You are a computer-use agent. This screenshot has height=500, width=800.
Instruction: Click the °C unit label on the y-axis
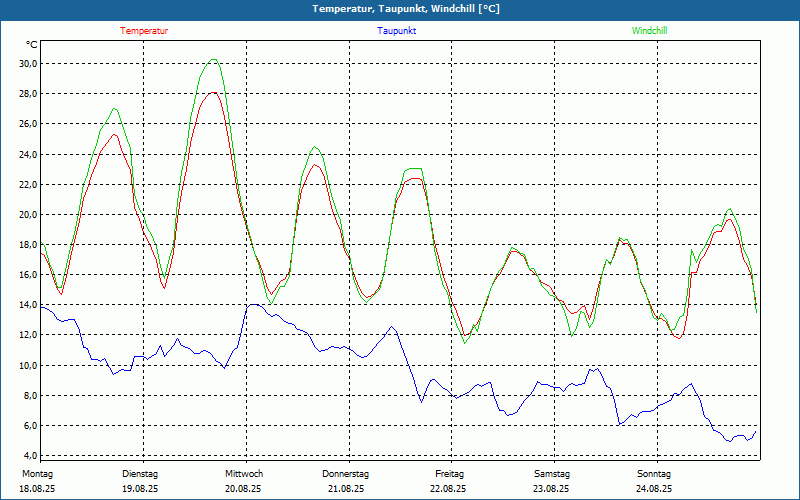(32, 45)
